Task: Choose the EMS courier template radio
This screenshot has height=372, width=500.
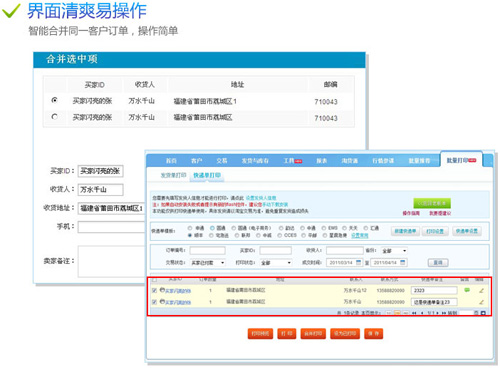Action: (324, 228)
